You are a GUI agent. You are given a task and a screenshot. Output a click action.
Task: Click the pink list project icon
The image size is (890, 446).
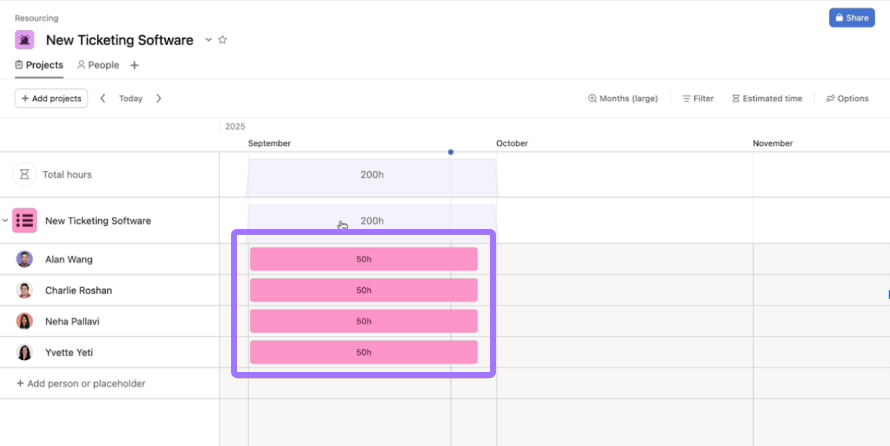(25, 220)
